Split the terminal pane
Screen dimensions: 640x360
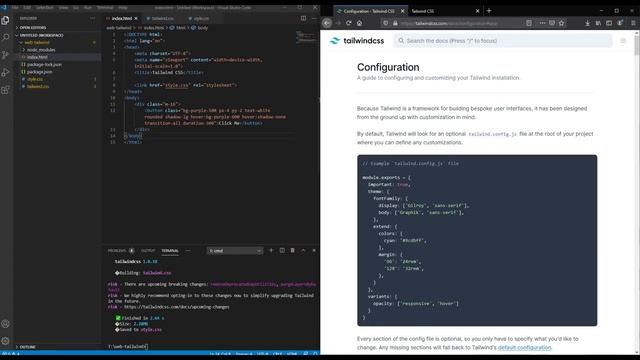click(282, 250)
